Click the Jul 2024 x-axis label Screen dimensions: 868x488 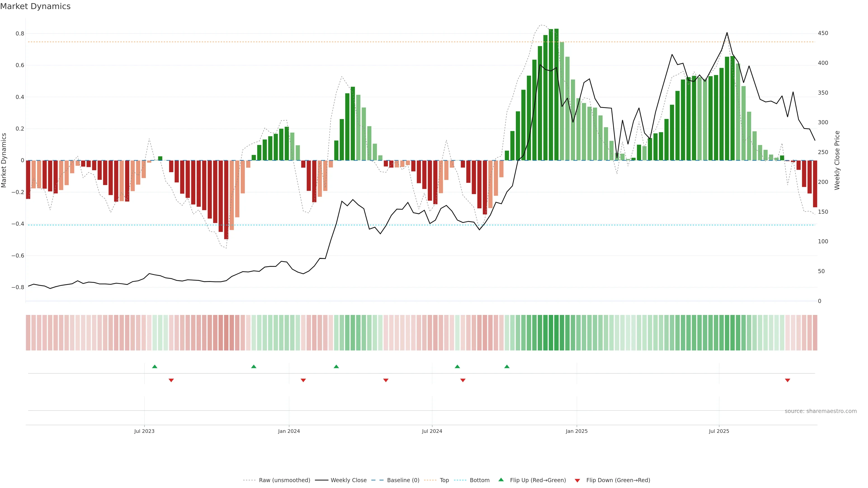click(x=432, y=431)
